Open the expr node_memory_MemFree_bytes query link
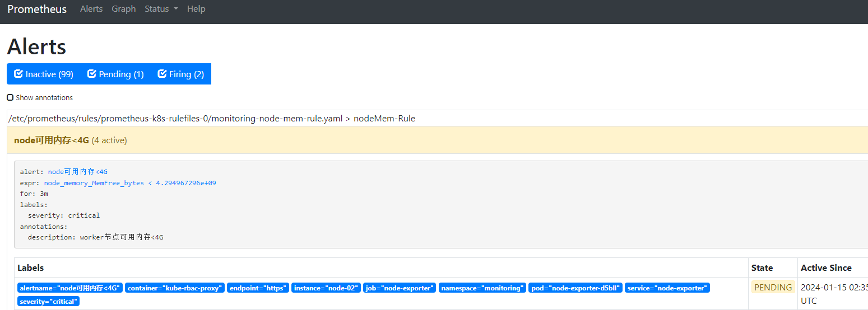Screen dimensions: 868x310 click(x=130, y=183)
